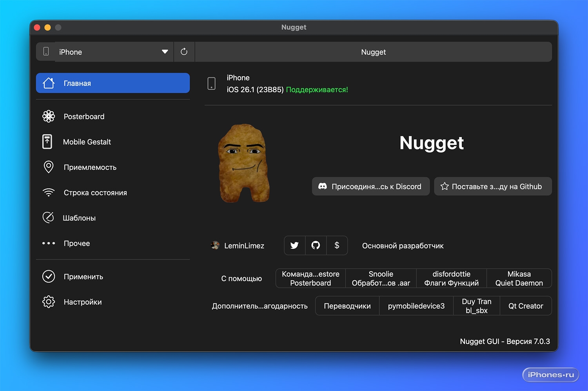This screenshot has height=391, width=588.
Task: Click the Duy Tran bl_sbx credit
Action: tap(476, 306)
